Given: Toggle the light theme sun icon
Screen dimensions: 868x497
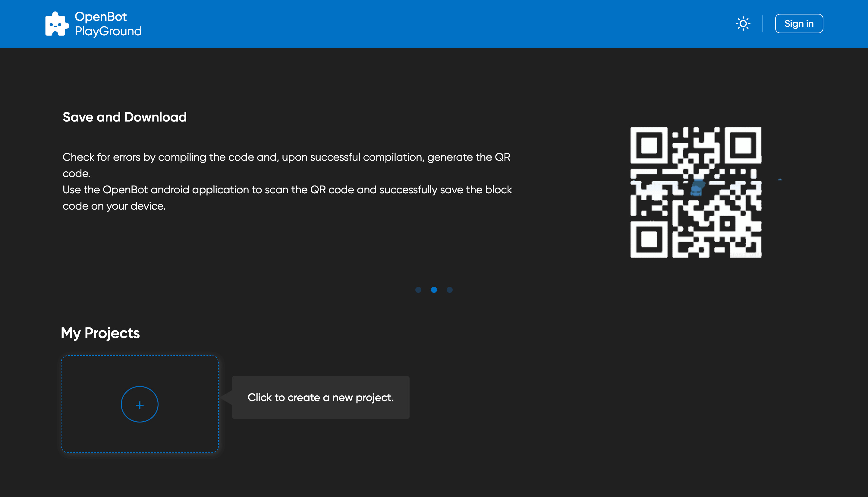Looking at the screenshot, I should click(x=743, y=24).
